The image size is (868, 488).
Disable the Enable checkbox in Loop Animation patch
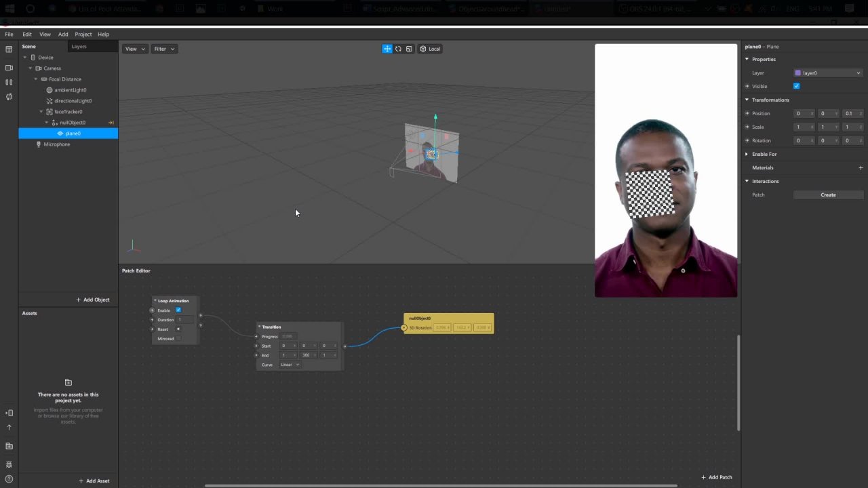[x=178, y=310]
